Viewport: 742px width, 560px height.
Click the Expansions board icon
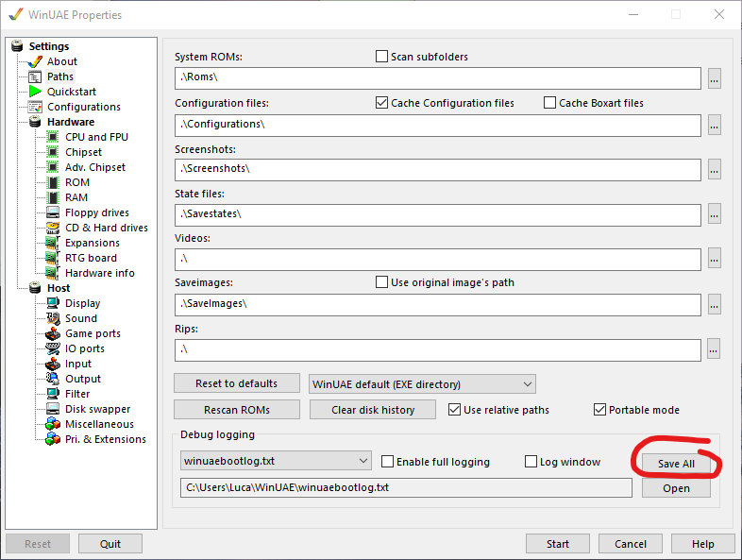tap(53, 243)
